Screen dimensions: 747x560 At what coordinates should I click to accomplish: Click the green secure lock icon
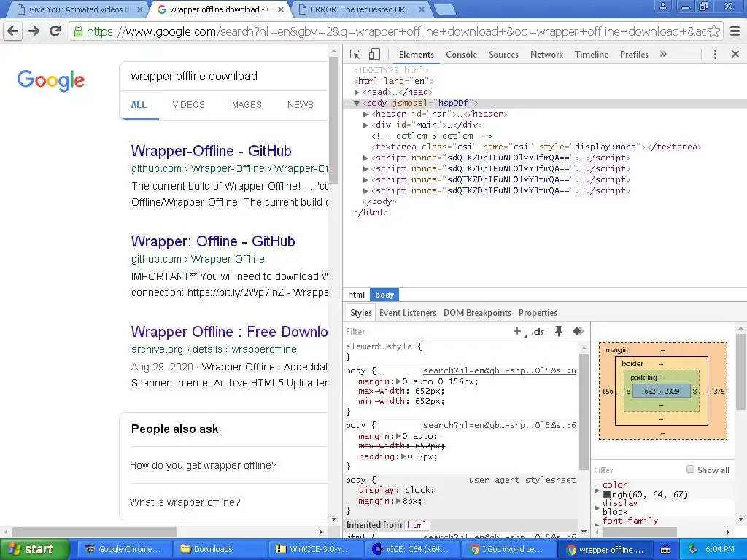point(78,31)
